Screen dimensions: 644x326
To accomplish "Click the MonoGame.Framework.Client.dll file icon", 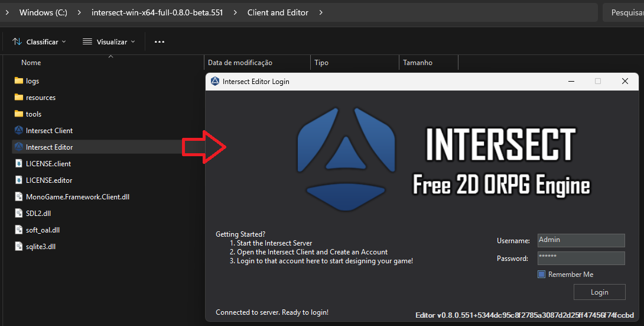I will [18, 196].
